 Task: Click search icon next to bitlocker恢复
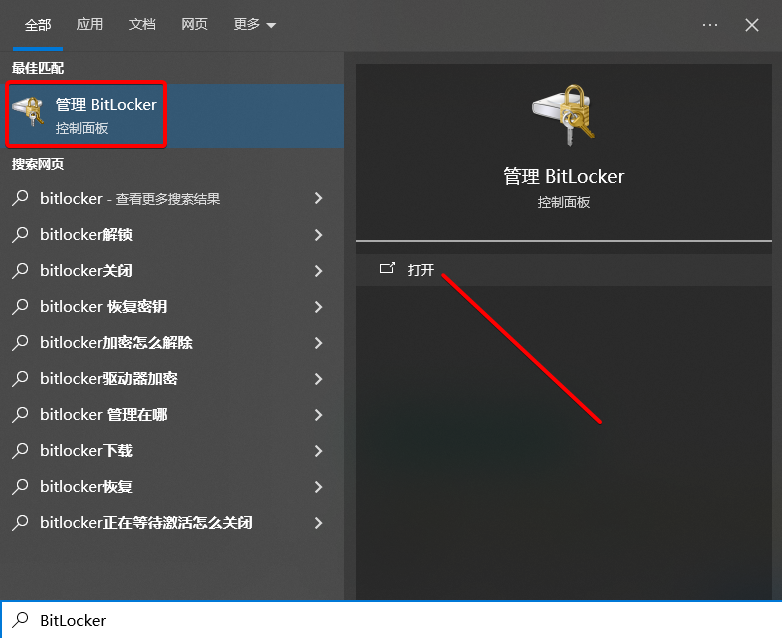[x=20, y=486]
